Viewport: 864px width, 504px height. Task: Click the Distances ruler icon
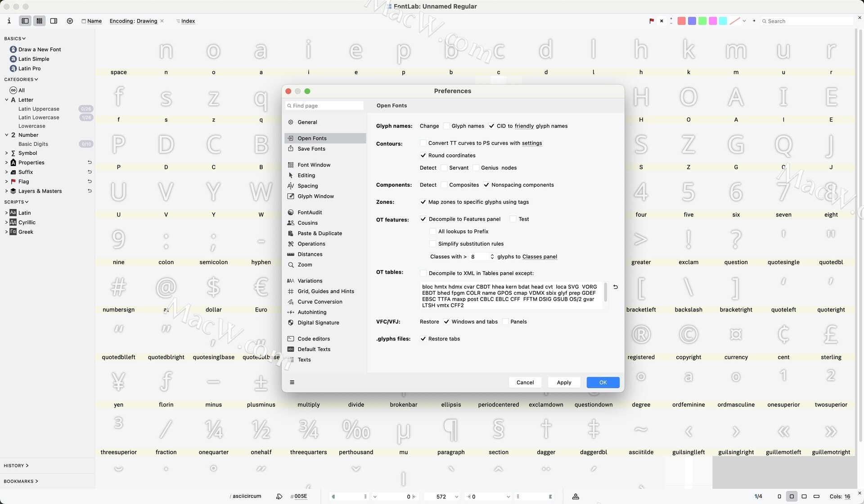coord(291,254)
